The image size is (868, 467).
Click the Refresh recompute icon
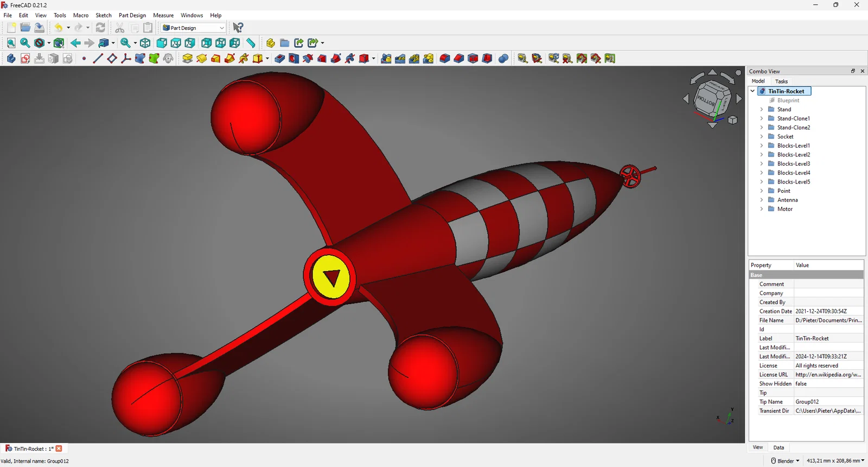[x=100, y=28]
